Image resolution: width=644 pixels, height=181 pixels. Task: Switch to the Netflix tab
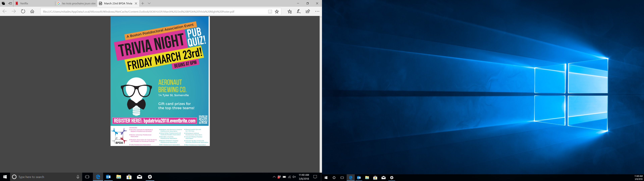tap(35, 4)
